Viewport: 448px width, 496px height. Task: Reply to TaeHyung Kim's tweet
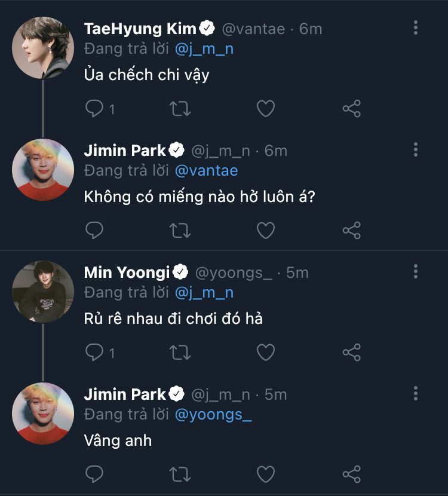(x=94, y=108)
